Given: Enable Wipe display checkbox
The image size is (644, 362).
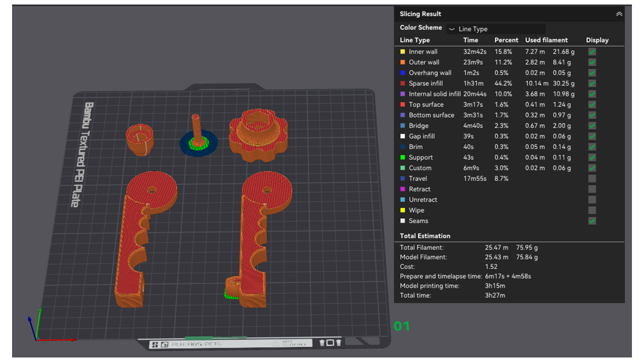Looking at the screenshot, I should coord(592,210).
